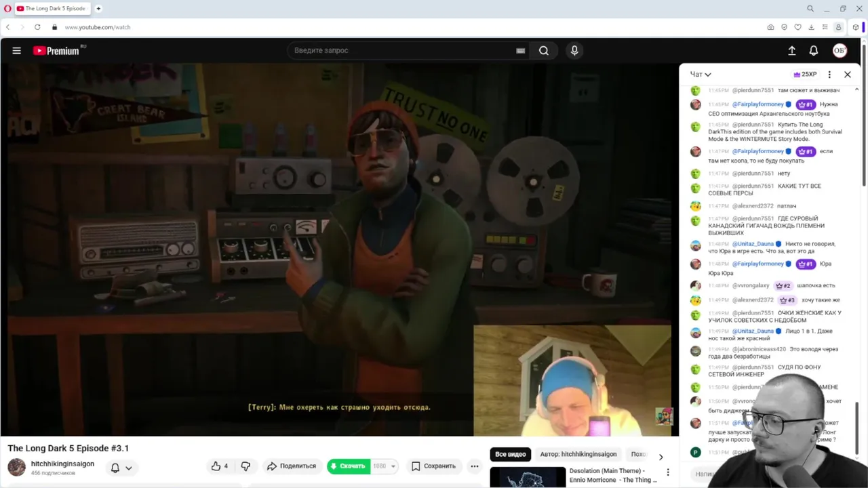Open options for Desolation recommended video
Viewport: 868px width, 488px height.
(668, 472)
